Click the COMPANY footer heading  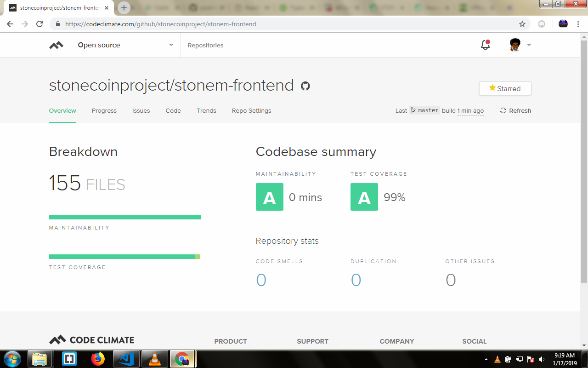[397, 341]
